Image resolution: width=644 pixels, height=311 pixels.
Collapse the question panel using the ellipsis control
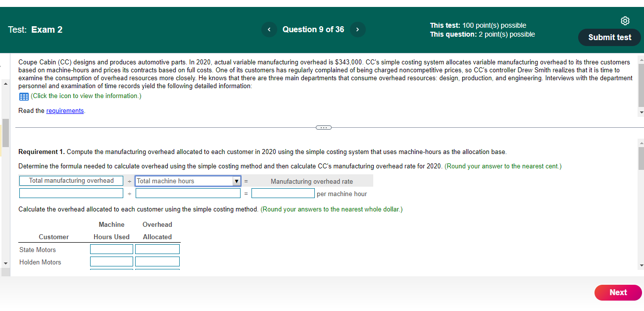point(324,127)
